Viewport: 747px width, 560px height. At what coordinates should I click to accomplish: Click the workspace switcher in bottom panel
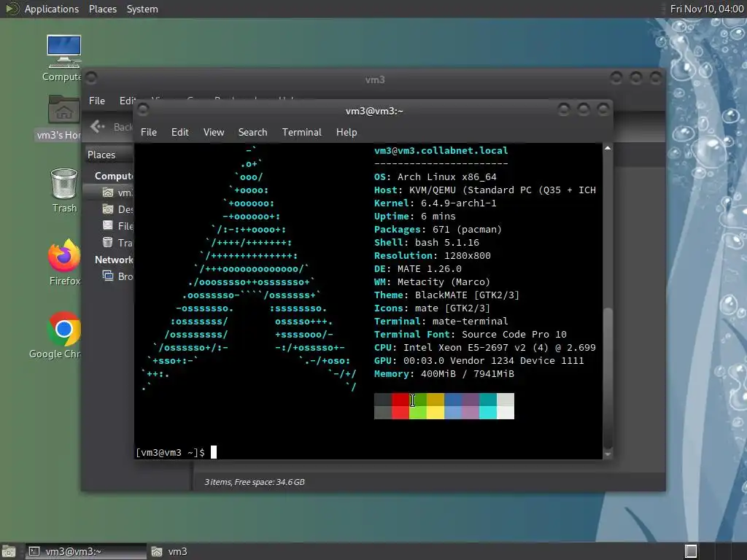(x=691, y=551)
